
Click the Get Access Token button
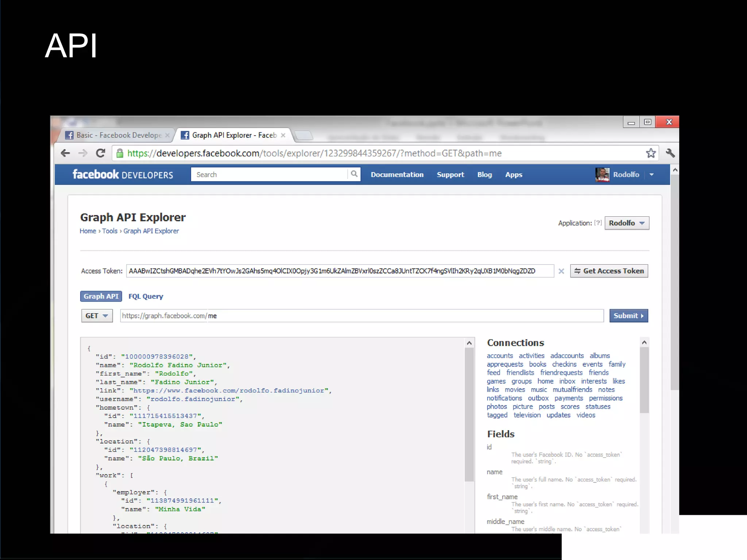tap(609, 271)
